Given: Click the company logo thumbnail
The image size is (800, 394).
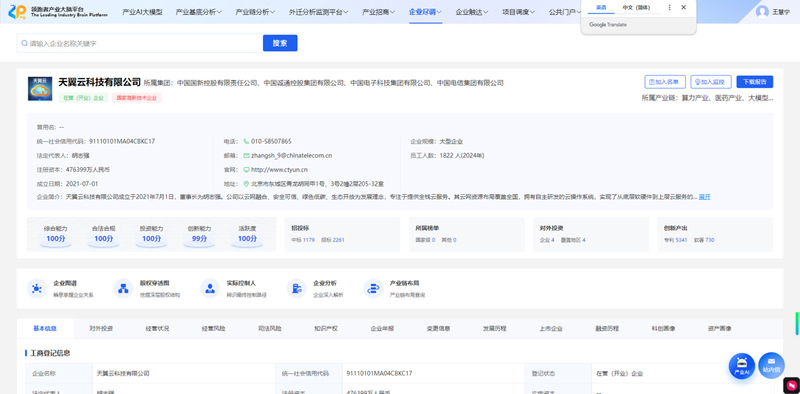Looking at the screenshot, I should pyautogui.click(x=40, y=88).
